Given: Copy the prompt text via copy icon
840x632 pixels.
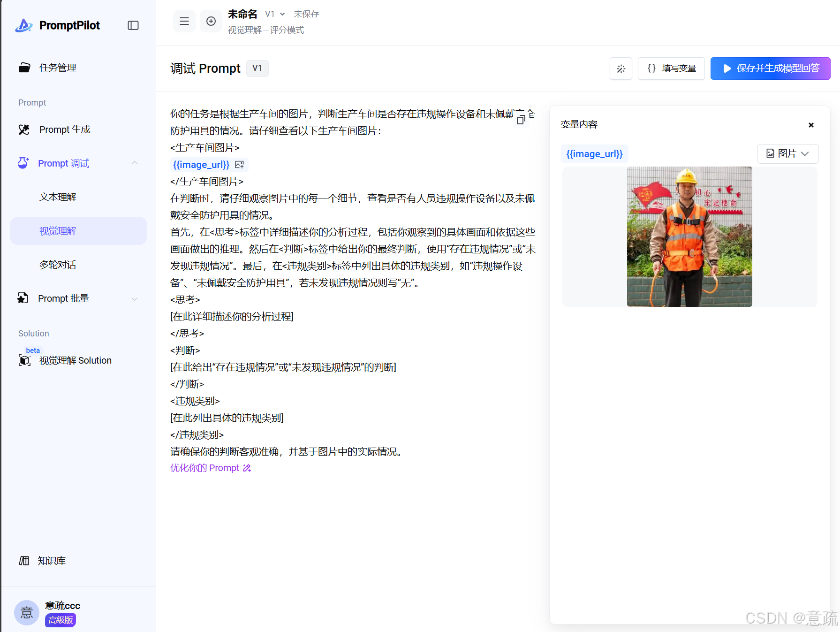Looking at the screenshot, I should pyautogui.click(x=521, y=120).
